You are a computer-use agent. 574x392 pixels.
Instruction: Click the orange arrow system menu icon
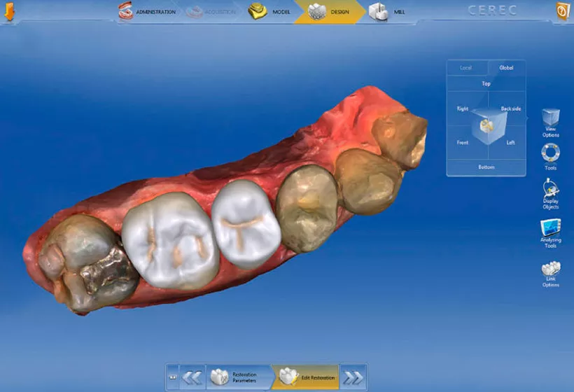10,12
